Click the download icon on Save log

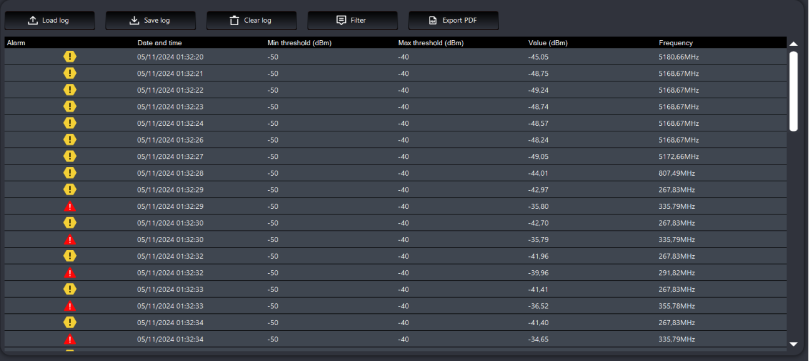tap(134, 21)
